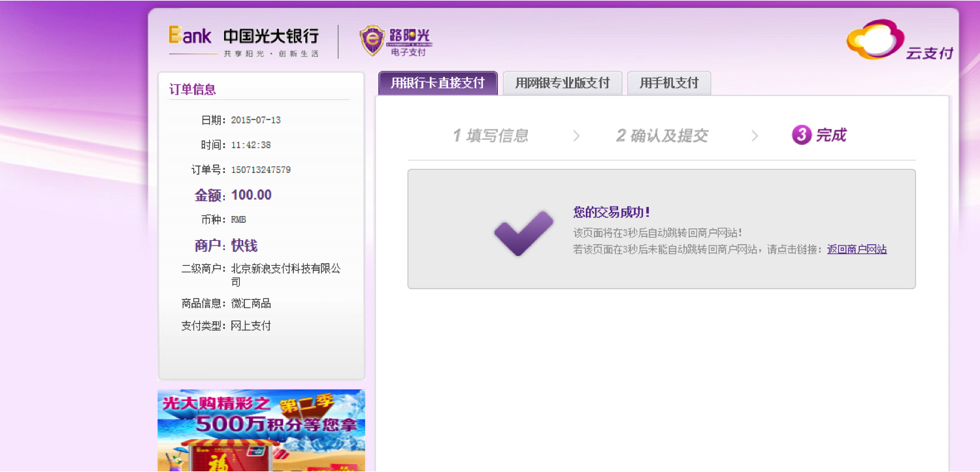
Task: Click the 阳光路 电子支付 shield icon
Action: point(372,40)
